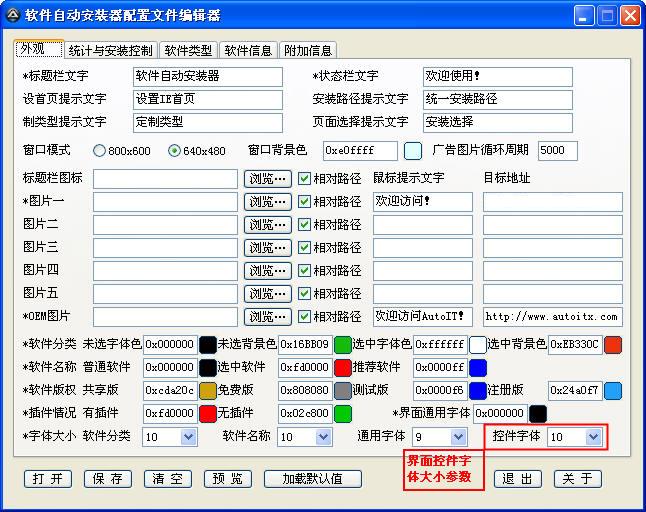
Task: Open the 软件信息 tab
Action: coord(248,51)
